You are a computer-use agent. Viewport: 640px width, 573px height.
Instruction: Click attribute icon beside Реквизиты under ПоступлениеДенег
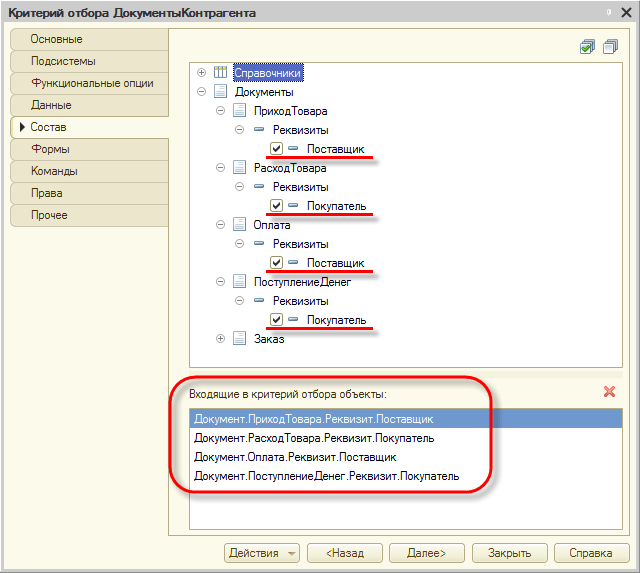259,300
